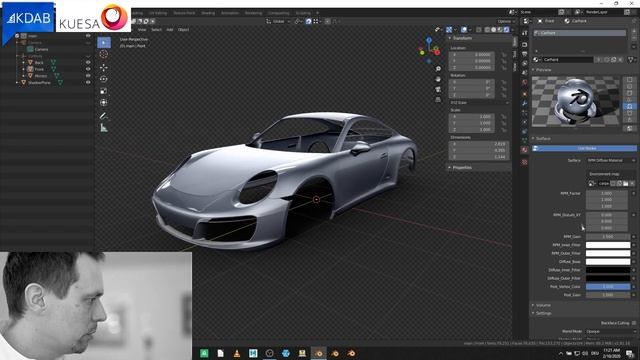The image size is (640, 360).
Task: Click the Use Nodes button
Action: click(x=584, y=149)
